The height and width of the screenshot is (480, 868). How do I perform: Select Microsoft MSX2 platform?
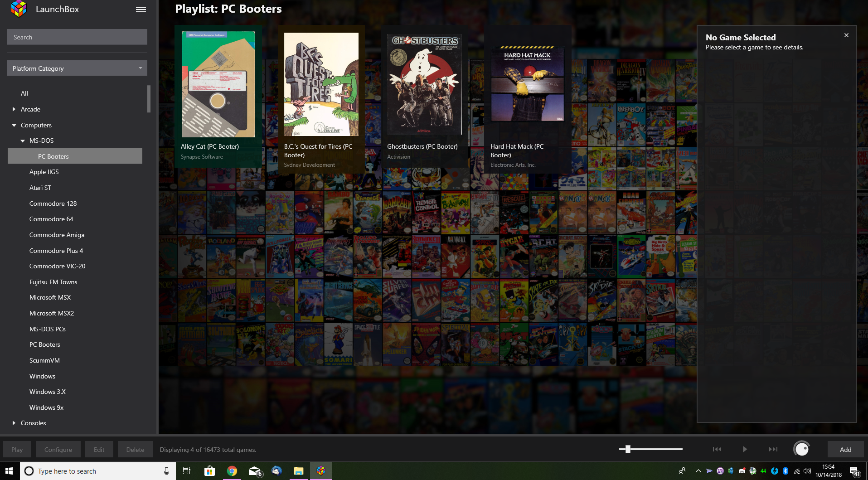tap(52, 313)
